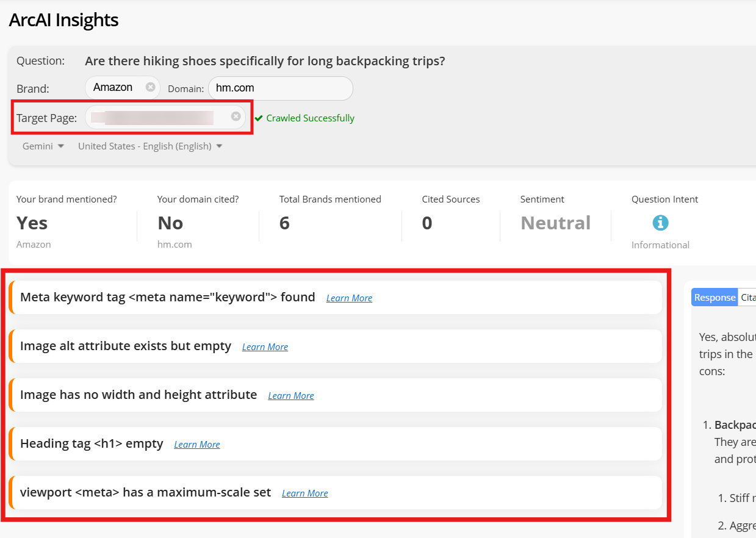Open the Gemini model dropdown
Viewport: 756px width, 538px height.
(x=43, y=146)
